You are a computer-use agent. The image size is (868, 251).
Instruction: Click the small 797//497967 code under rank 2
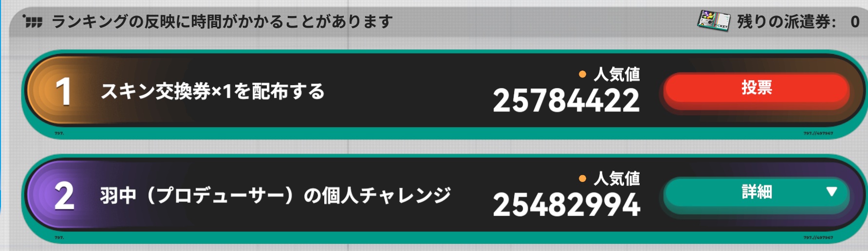(818, 238)
